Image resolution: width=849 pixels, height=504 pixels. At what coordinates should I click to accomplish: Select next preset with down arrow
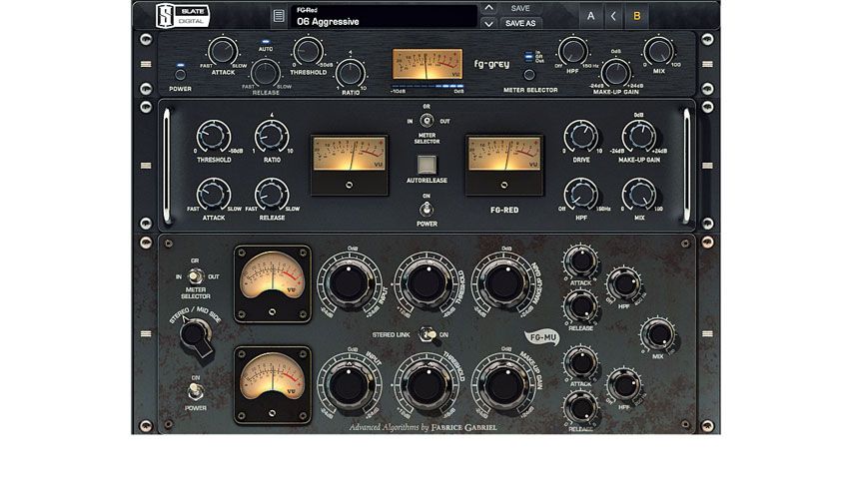coord(488,23)
